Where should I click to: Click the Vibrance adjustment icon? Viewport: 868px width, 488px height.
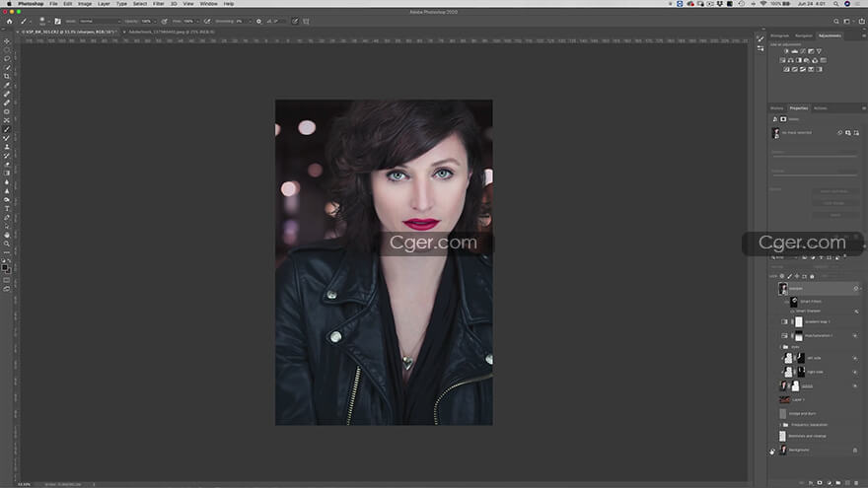point(819,51)
